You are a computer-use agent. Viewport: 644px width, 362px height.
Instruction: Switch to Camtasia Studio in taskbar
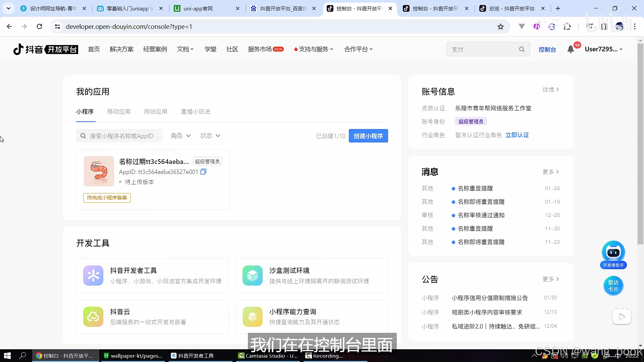click(268, 356)
